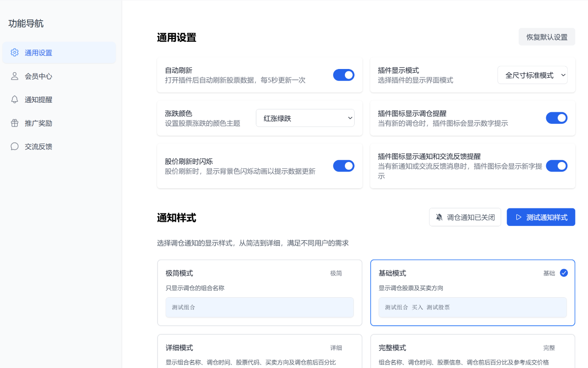
Task: Click the person icon for 会员中心
Action: coord(15,76)
